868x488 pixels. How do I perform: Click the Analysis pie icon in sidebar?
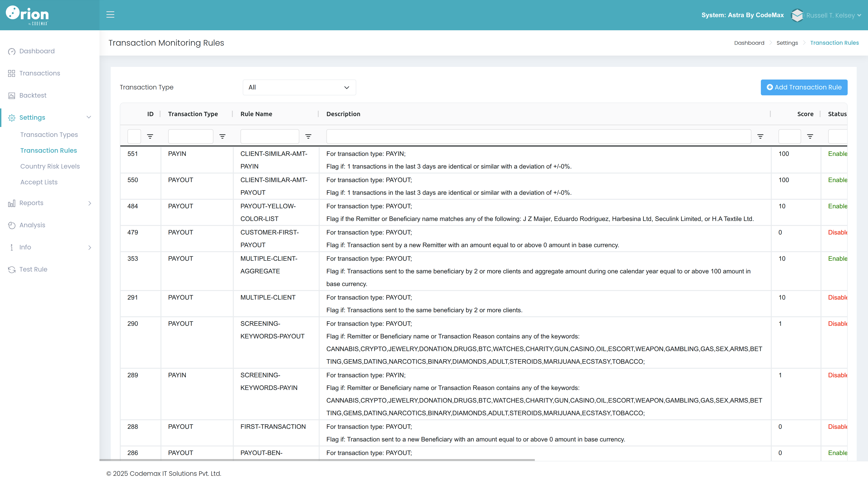(x=12, y=225)
